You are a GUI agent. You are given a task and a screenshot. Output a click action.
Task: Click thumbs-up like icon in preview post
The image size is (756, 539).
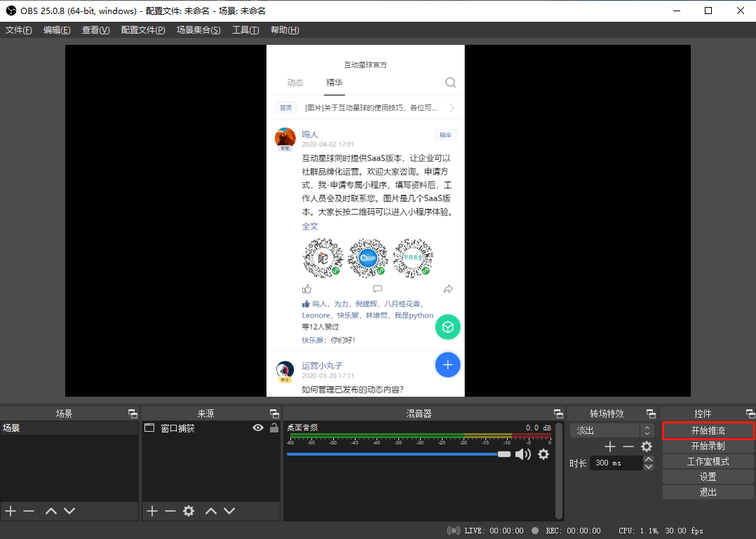(x=306, y=289)
